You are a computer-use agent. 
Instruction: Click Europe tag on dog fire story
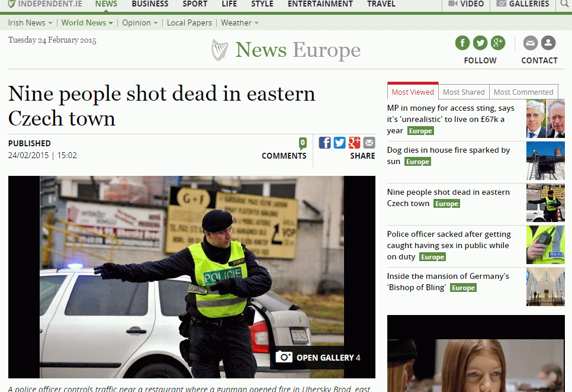[x=417, y=162]
